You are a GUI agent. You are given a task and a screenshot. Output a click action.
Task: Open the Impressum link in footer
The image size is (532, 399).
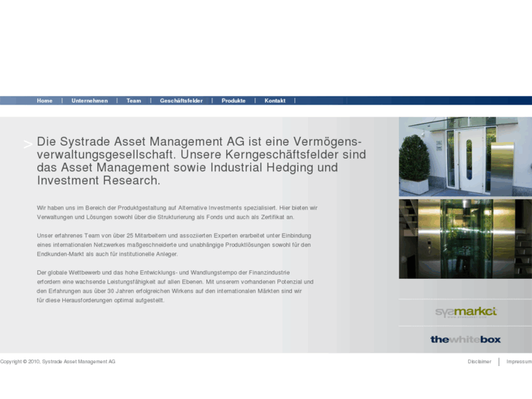tap(519, 362)
